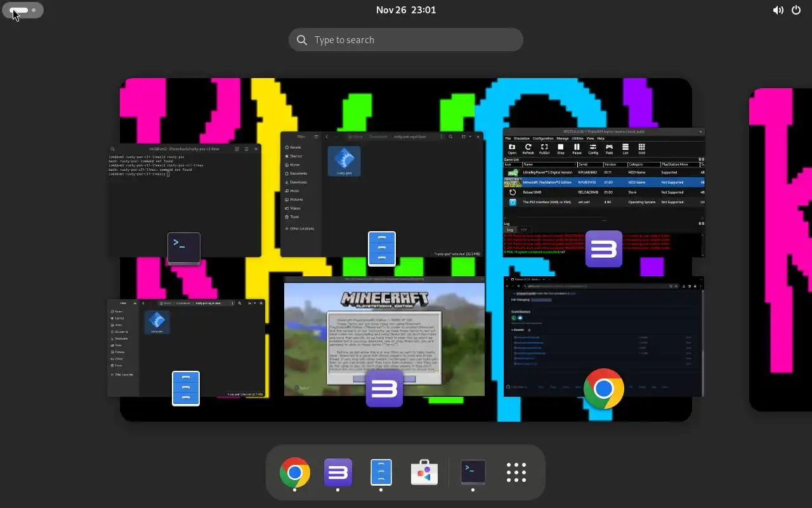Open the volume indicator in top bar
Image resolution: width=812 pixels, height=508 pixels.
[778, 10]
